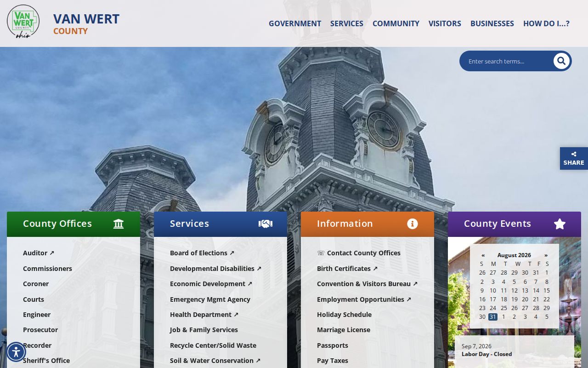The height and width of the screenshot is (368, 588).
Task: Click the County Offices building icon
Action: tap(119, 224)
